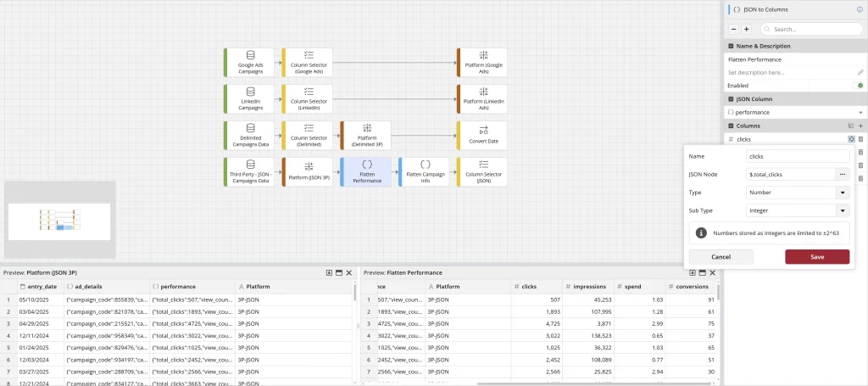
Task: Click the Name field containing clicks
Action: tap(798, 156)
